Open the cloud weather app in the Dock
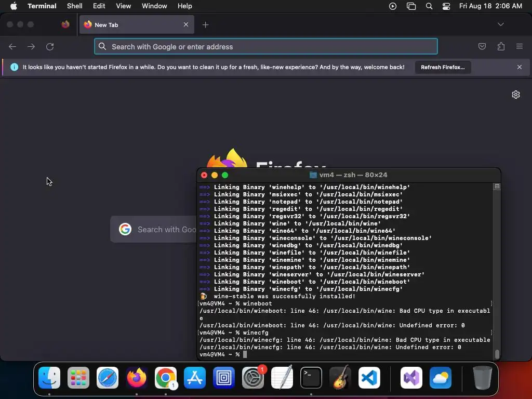Image resolution: width=532 pixels, height=399 pixels. click(441, 377)
